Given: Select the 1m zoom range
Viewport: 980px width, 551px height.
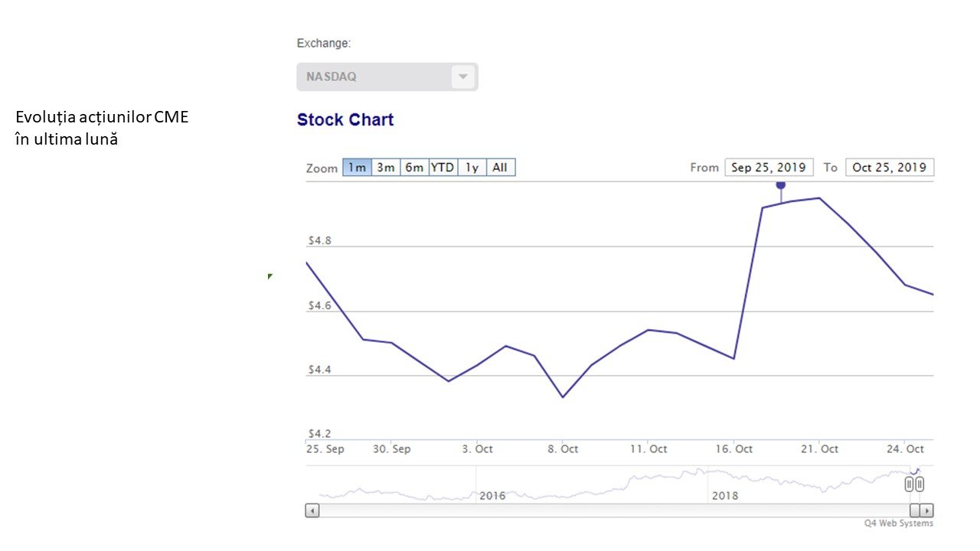Looking at the screenshot, I should point(357,168).
